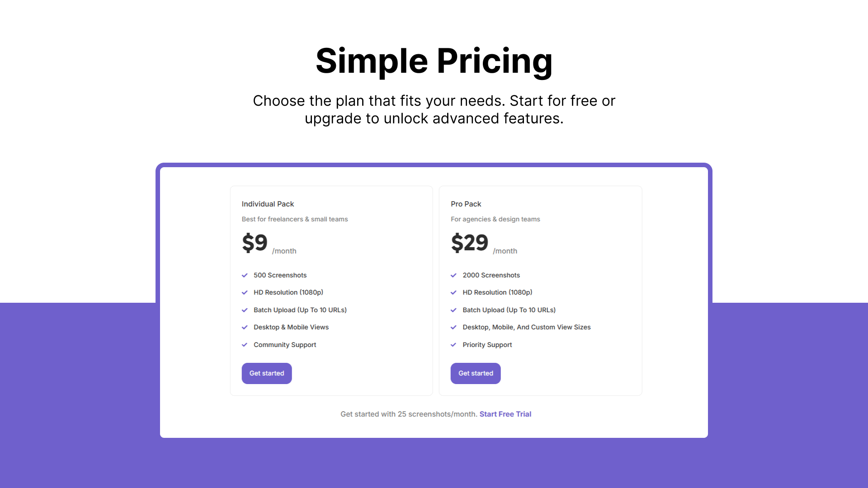
Task: Click the checkmark beside Batch Upload in Individual Pack
Action: tap(245, 310)
